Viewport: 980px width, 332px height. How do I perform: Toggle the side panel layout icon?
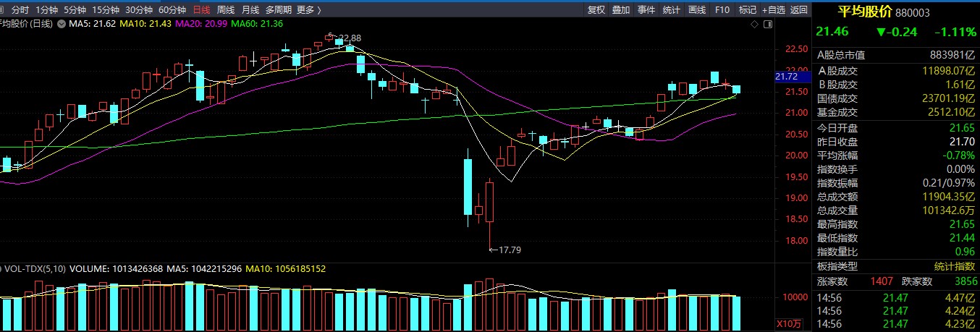(x=769, y=24)
